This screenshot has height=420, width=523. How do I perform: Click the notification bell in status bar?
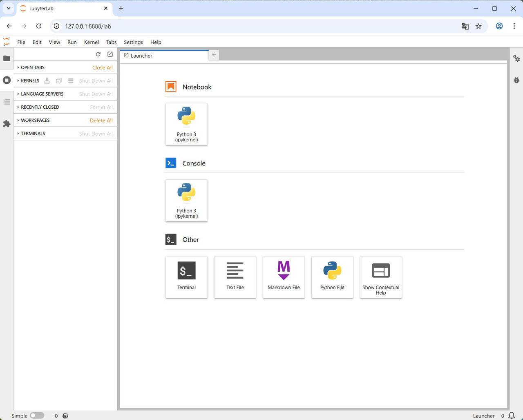(512, 416)
